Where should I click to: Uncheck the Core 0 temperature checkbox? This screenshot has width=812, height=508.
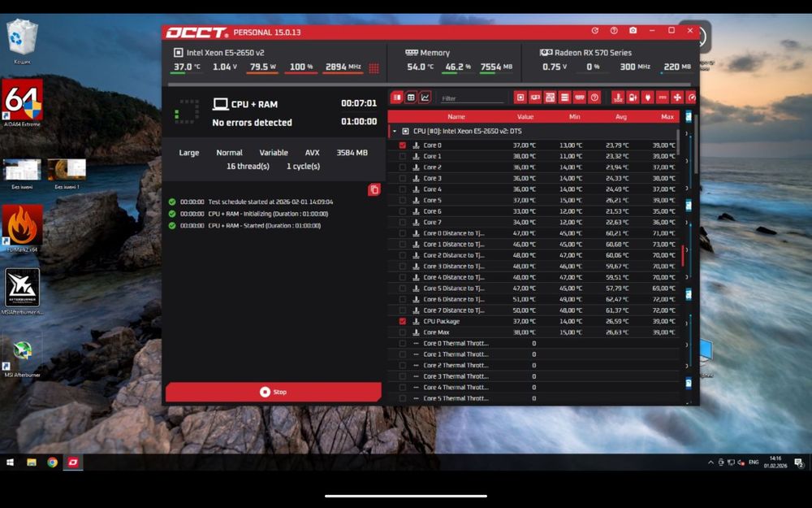coord(403,145)
